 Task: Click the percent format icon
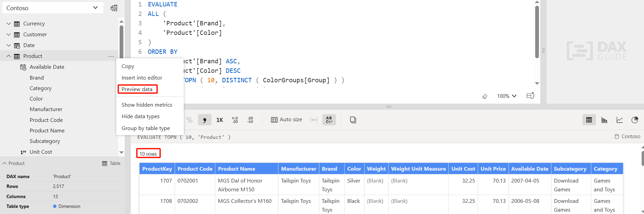pyautogui.click(x=190, y=120)
